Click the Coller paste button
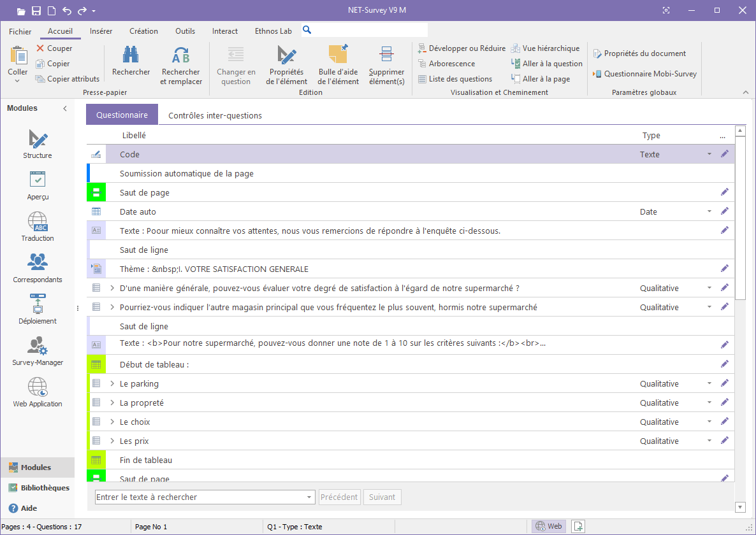Screen dimensions: 756x535 pos(18,61)
